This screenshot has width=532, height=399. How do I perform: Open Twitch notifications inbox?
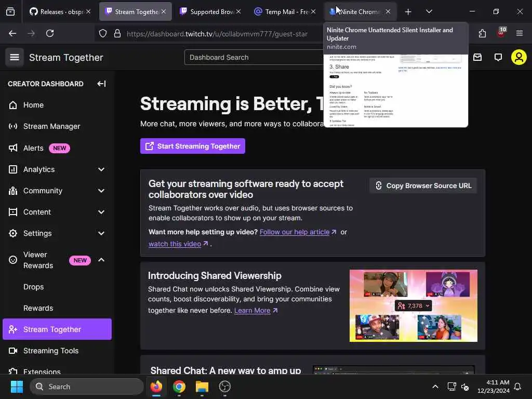click(x=477, y=57)
